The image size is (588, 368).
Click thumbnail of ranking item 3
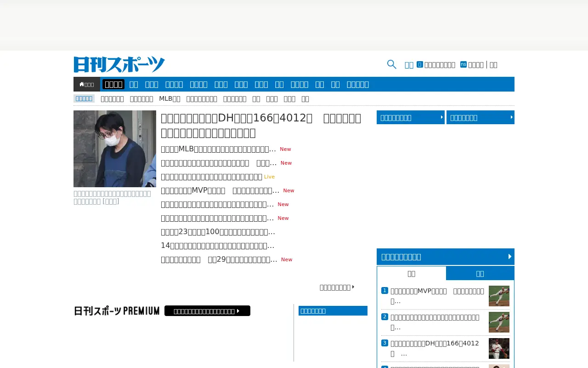point(499,348)
